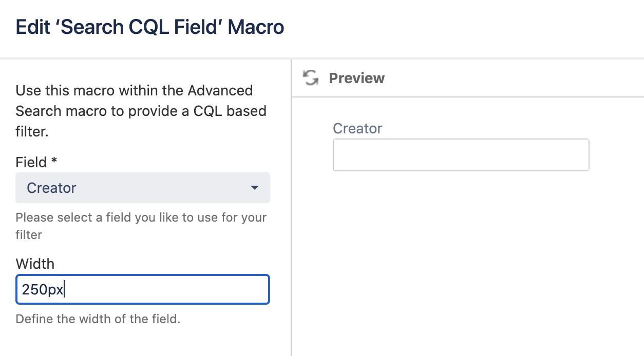The width and height of the screenshot is (644, 356).
Task: Click the required asterisk beside Field
Action: [53, 162]
